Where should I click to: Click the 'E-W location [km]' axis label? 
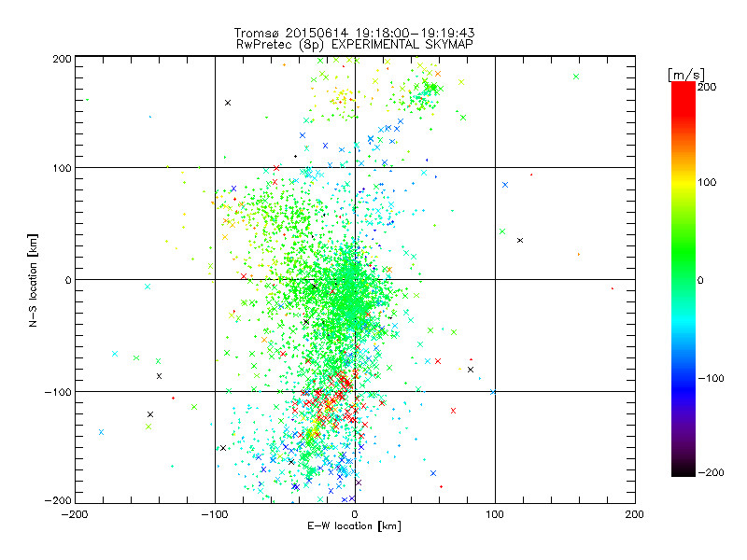pos(354,526)
